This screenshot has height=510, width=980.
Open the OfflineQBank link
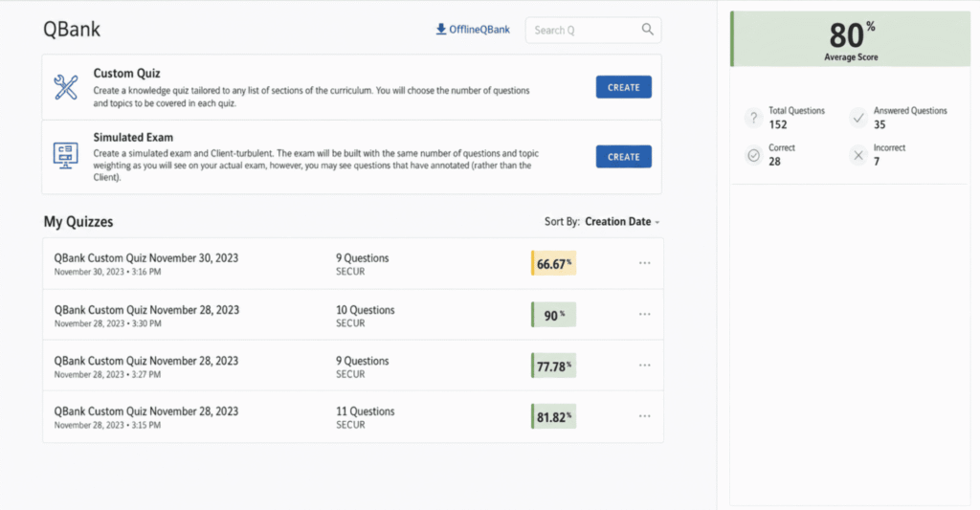point(473,30)
